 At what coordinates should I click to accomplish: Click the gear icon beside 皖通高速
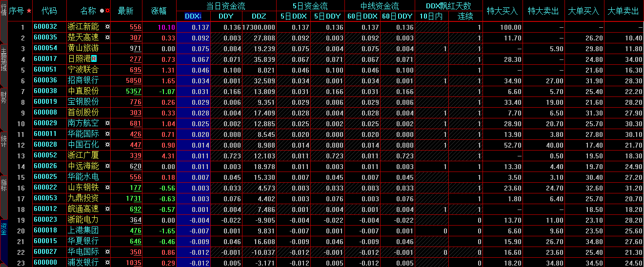[x=108, y=209]
